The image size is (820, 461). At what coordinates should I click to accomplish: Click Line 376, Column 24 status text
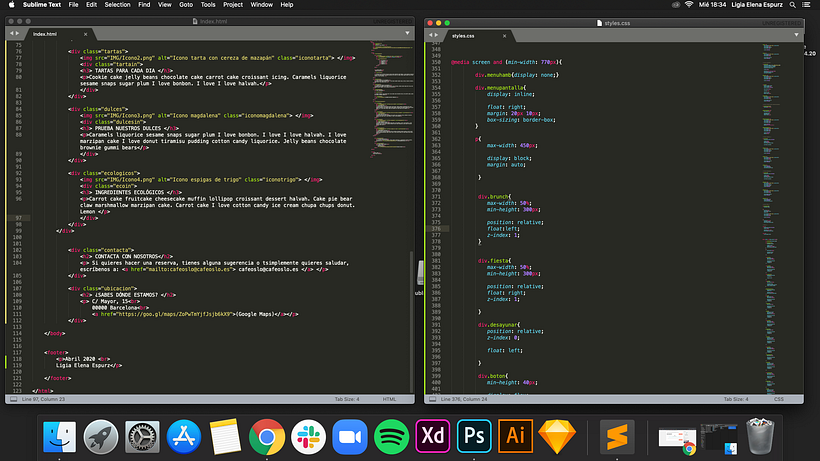[x=464, y=399]
